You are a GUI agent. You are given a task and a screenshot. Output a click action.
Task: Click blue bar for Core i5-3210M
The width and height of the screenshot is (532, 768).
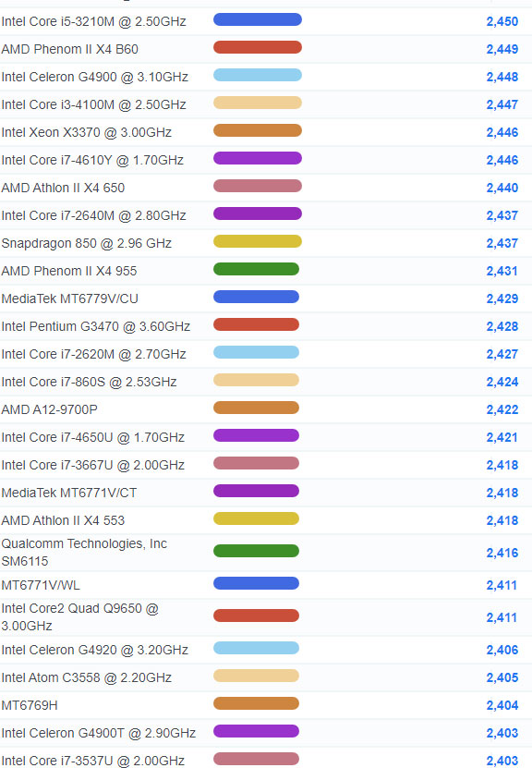(258, 19)
